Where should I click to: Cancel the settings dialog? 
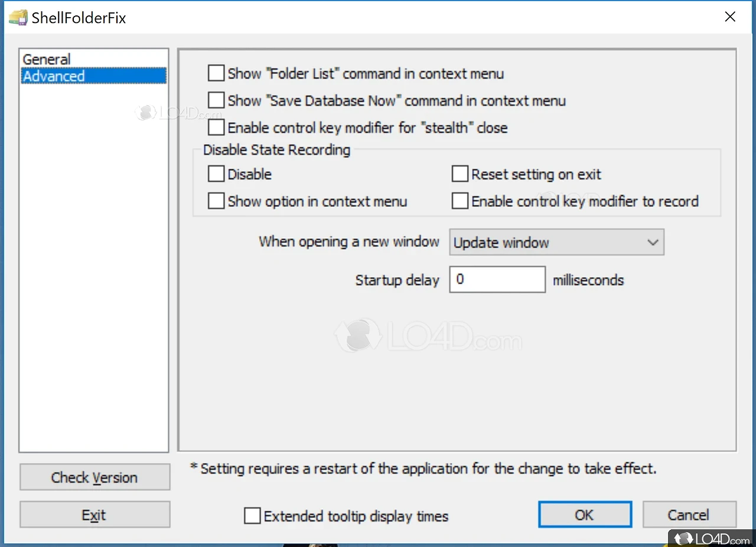[x=689, y=515]
